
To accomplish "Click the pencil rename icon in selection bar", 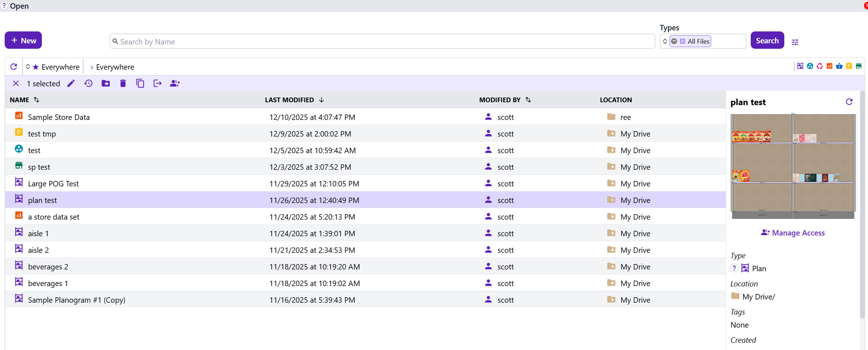I will tap(71, 83).
